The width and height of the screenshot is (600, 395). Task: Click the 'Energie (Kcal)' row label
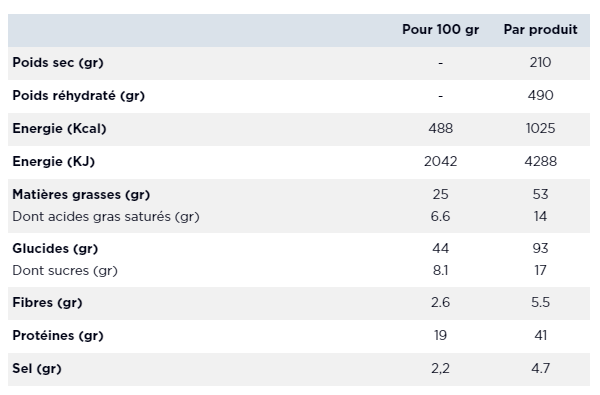pos(59,129)
